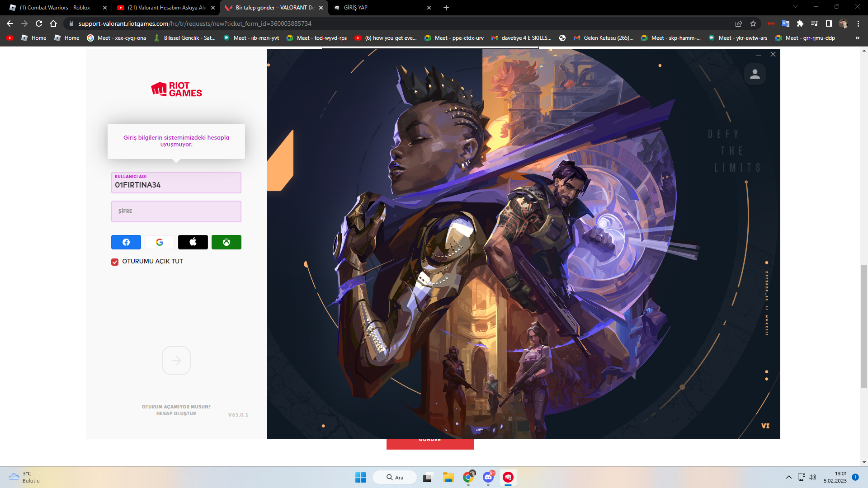Switch to Combat Warriors Roblox tab
This screenshot has width=868, height=488.
(x=54, y=8)
